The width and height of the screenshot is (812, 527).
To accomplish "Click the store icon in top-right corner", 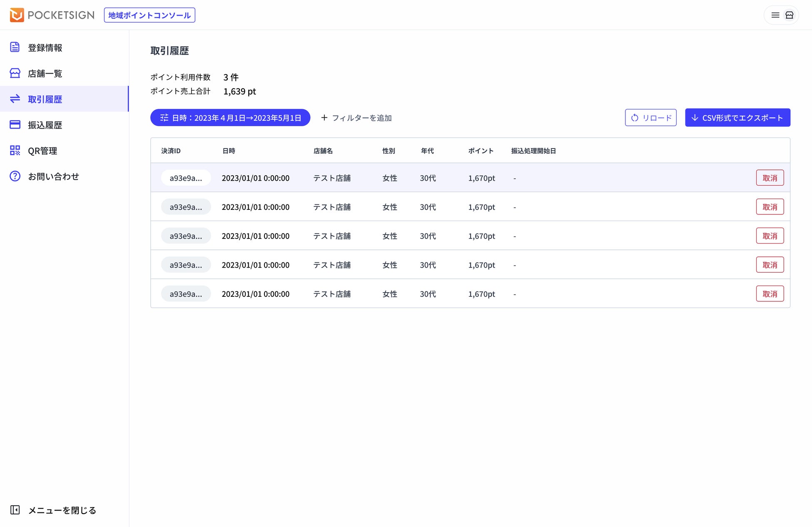I will (789, 15).
